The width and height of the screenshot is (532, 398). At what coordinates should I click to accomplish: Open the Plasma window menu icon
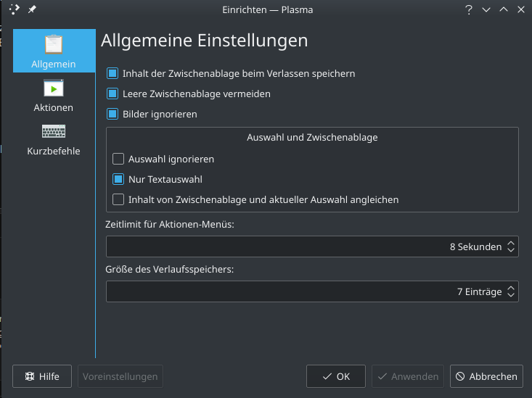(x=15, y=9)
